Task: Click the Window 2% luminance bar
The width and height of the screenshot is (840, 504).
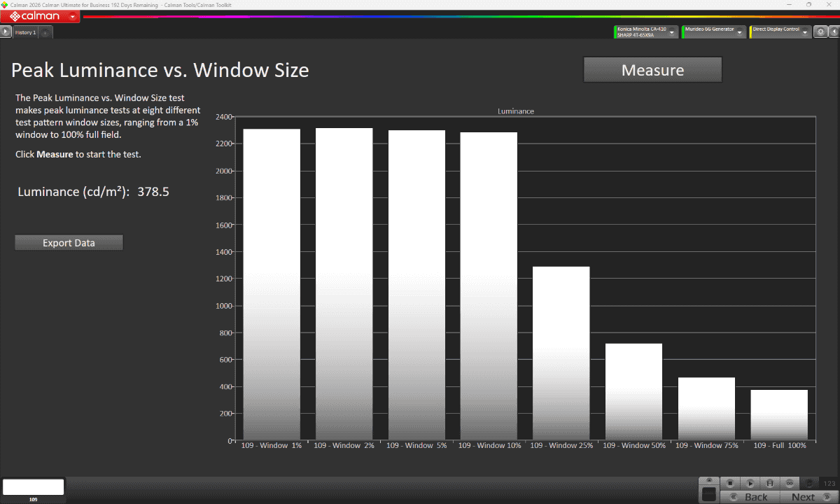Action: click(344, 284)
